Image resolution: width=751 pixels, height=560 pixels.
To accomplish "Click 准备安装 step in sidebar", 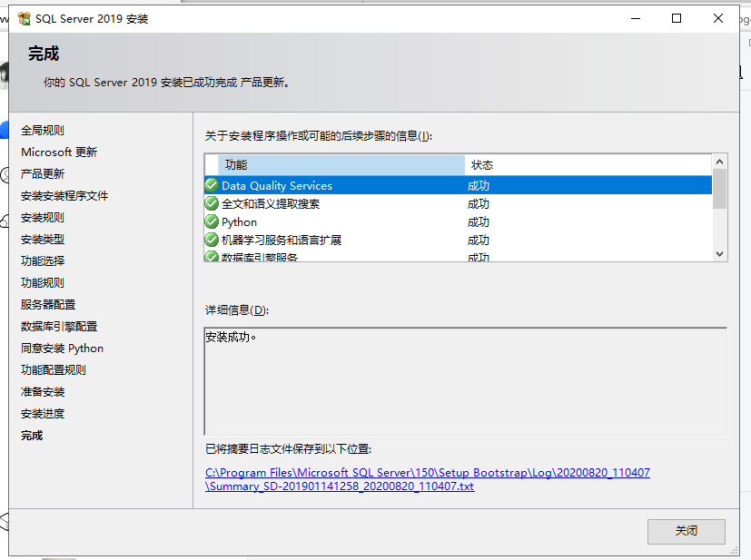I will (x=42, y=391).
